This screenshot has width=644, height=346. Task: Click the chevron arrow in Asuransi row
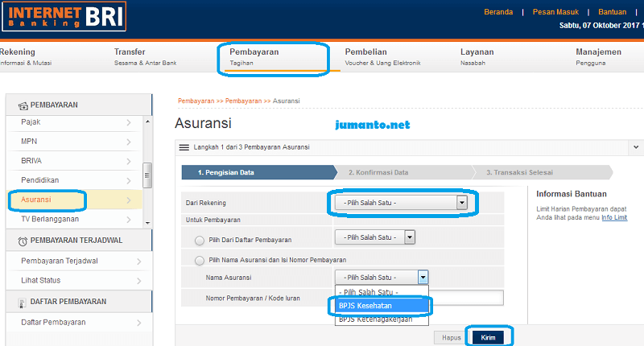[x=129, y=200]
